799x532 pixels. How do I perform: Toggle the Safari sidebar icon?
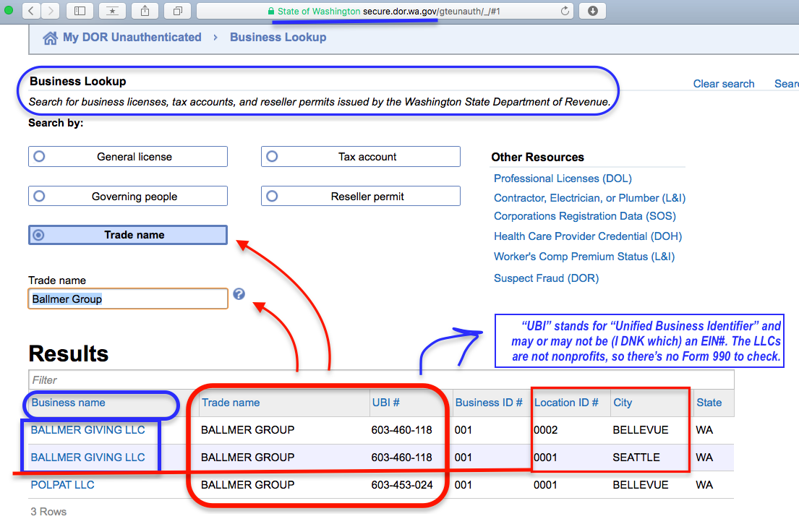click(x=80, y=11)
